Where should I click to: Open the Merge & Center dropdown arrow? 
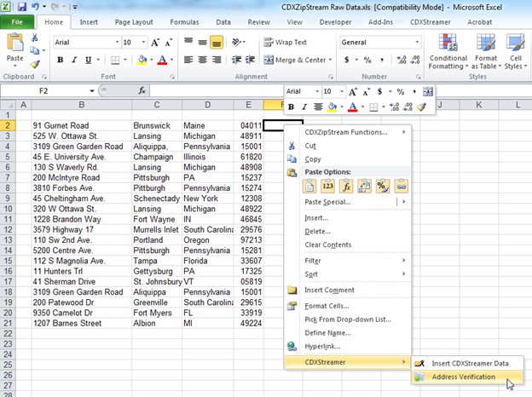[x=331, y=60]
